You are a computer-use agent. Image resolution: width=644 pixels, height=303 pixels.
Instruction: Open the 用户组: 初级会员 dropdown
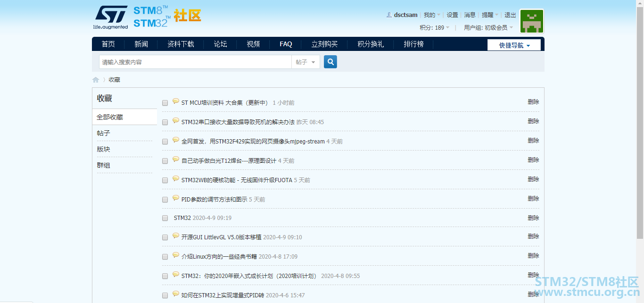(488, 28)
